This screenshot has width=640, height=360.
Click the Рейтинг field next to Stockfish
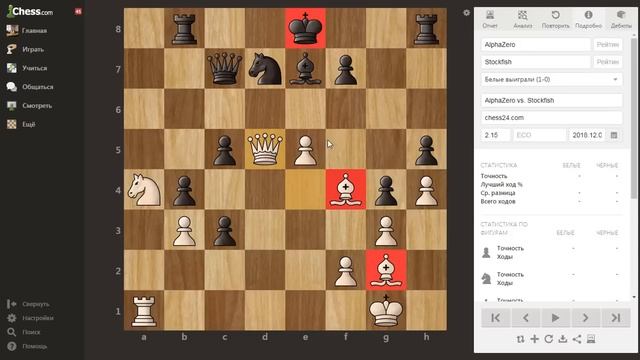pyautogui.click(x=608, y=62)
